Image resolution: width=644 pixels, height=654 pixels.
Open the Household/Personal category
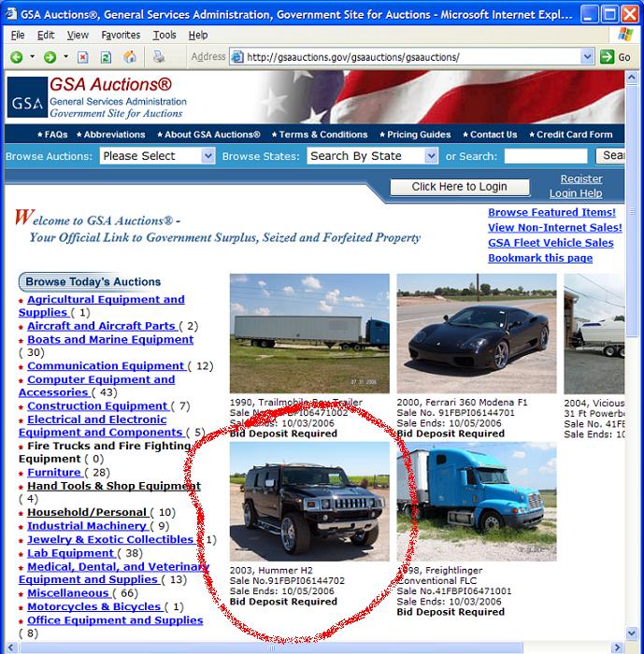click(x=88, y=512)
